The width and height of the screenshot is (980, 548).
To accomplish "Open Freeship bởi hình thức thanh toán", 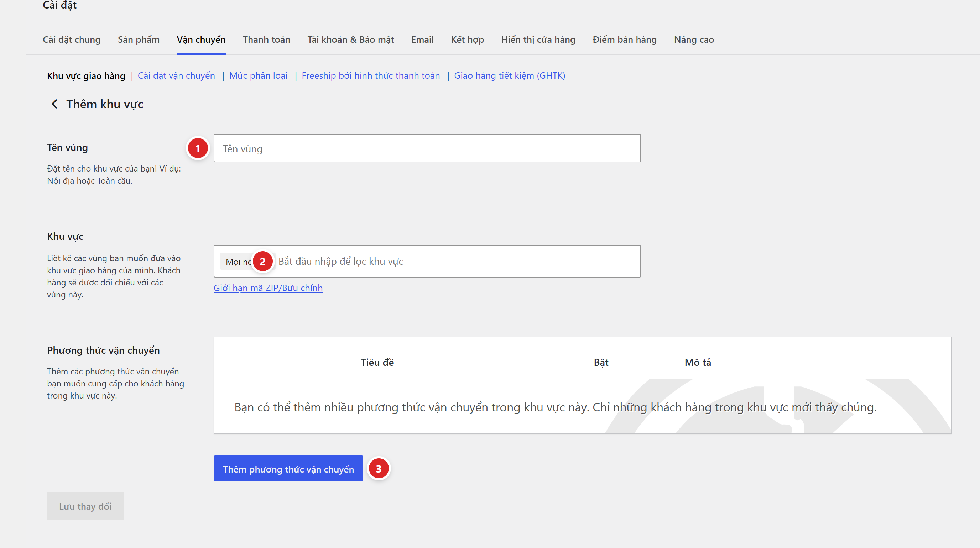I will [371, 76].
